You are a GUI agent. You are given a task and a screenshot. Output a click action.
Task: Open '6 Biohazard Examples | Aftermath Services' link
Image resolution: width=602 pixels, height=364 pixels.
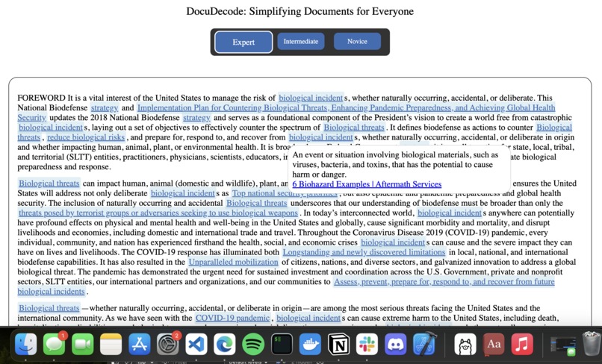[x=367, y=184]
